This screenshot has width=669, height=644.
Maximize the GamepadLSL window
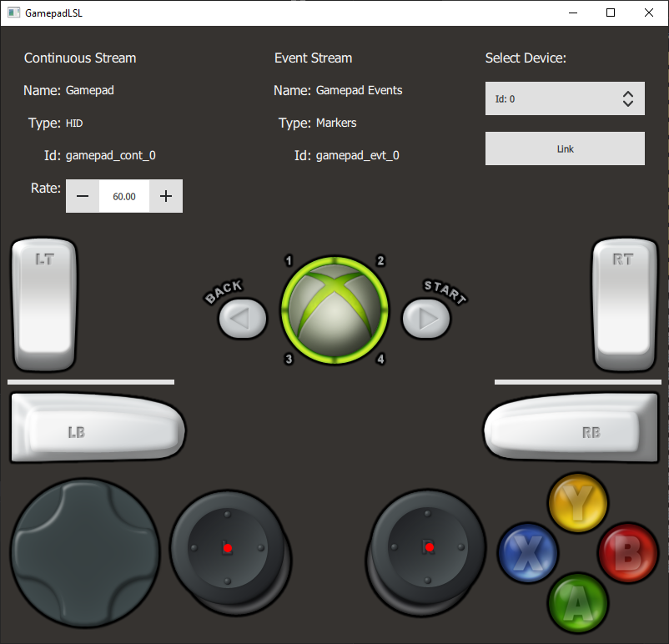611,13
